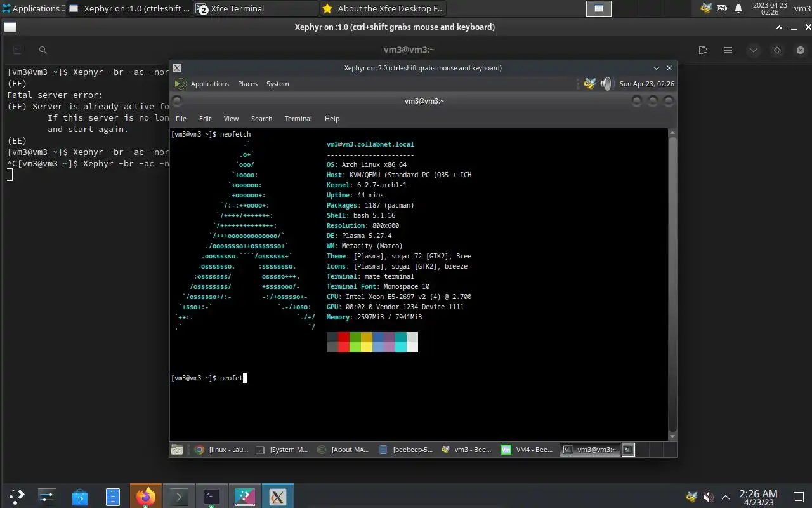Open the View menu in mate-terminal
Viewport: 812px width, 508px height.
231,119
